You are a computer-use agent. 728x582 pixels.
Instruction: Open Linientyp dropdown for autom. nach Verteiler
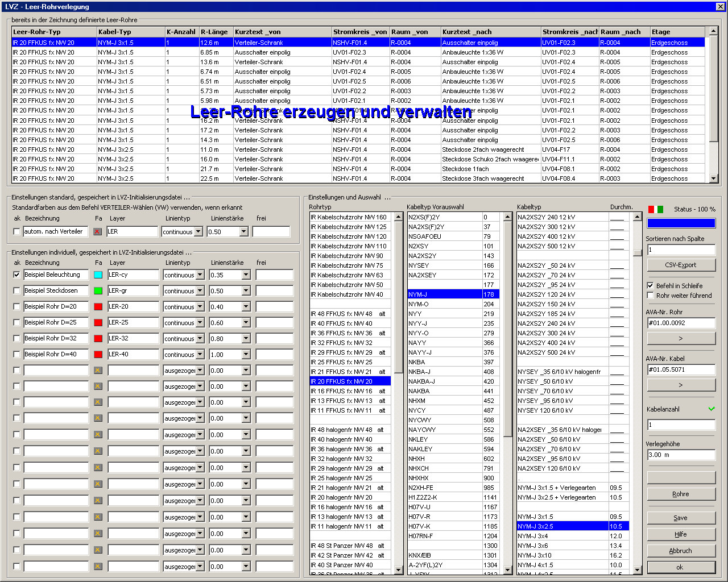[198, 232]
